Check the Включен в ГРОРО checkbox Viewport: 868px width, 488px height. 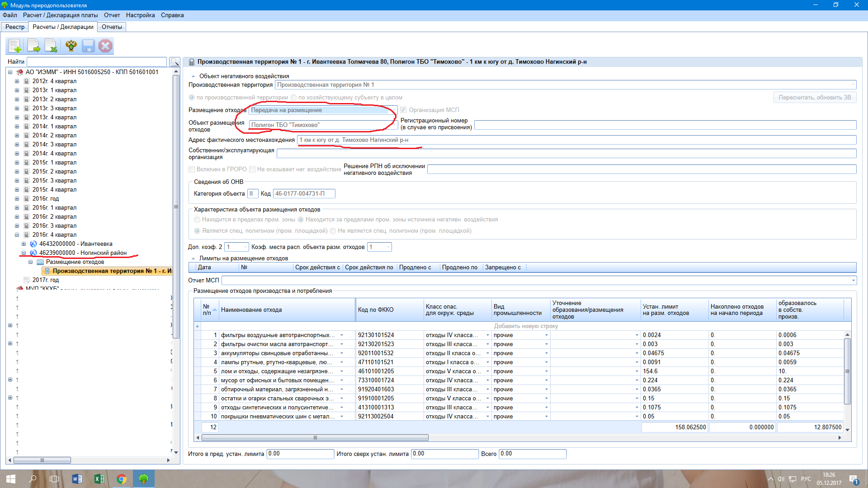(192, 169)
